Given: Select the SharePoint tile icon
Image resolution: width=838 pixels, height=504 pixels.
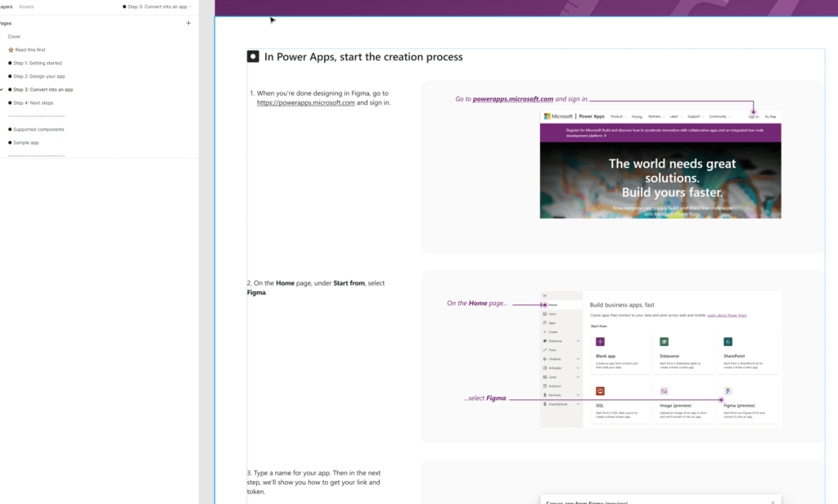Looking at the screenshot, I should (x=728, y=342).
